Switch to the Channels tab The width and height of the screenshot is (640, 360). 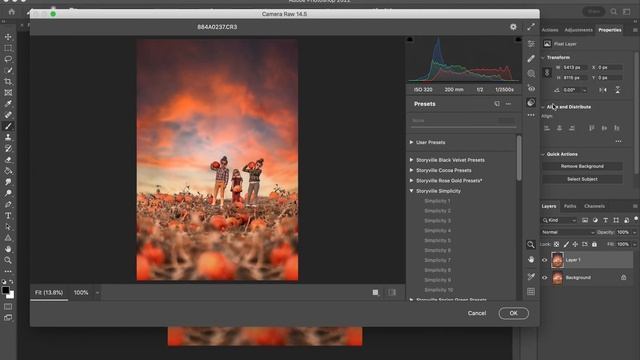(x=594, y=206)
